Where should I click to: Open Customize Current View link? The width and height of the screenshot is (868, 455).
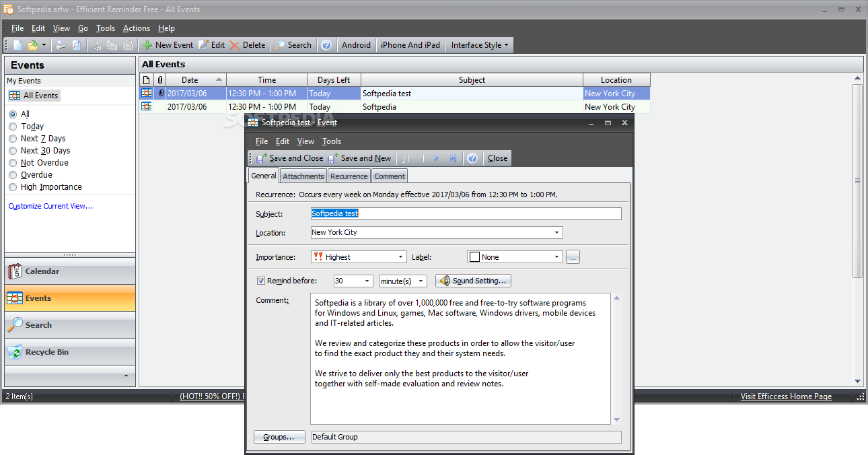click(50, 206)
